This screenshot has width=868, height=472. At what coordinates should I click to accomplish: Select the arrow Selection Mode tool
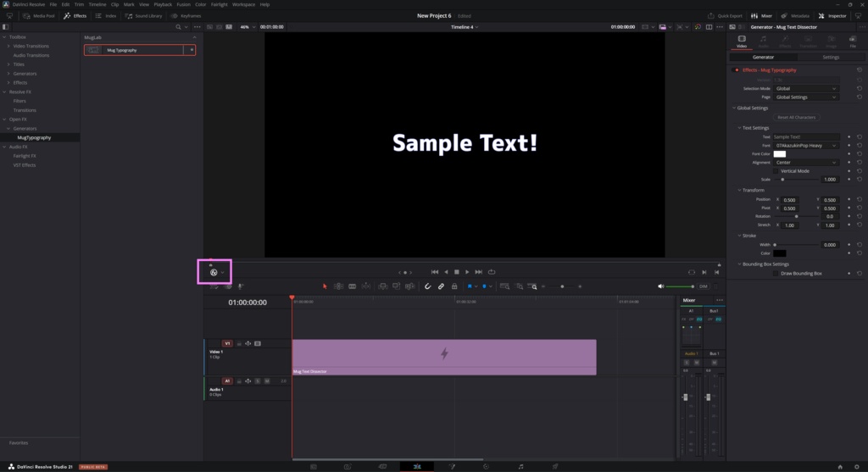pyautogui.click(x=325, y=286)
